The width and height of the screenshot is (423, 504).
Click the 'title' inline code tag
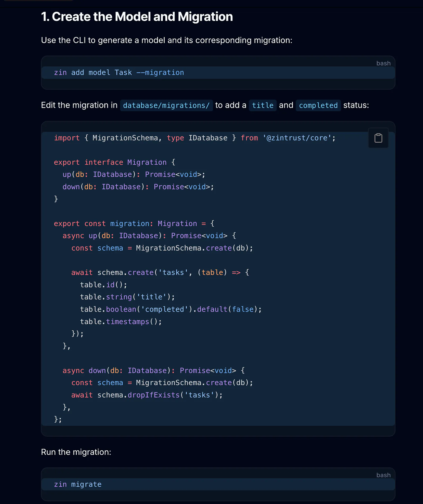point(263,105)
